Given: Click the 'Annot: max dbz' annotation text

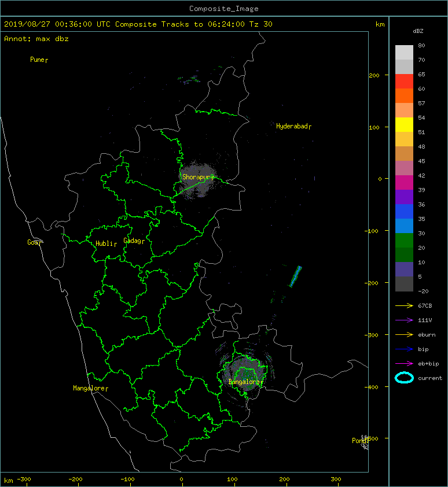Looking at the screenshot, I should point(36,39).
